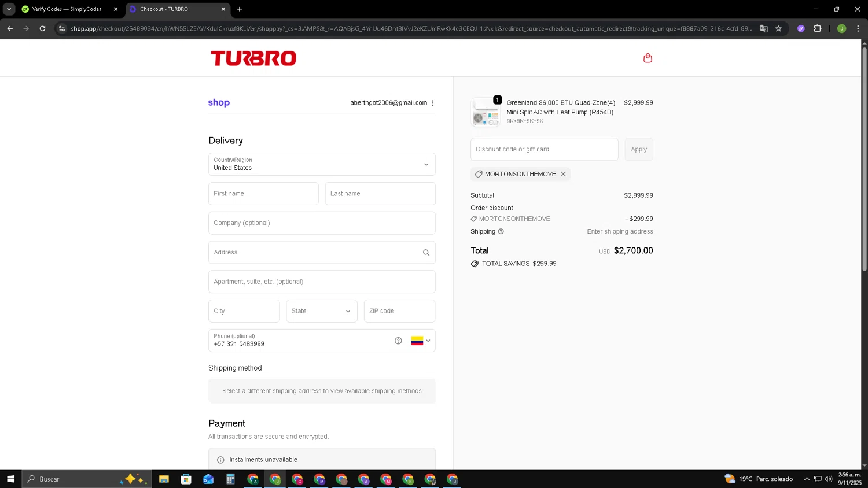868x488 pixels.
Task: Click the Installments unavailable text
Action: coord(263,460)
